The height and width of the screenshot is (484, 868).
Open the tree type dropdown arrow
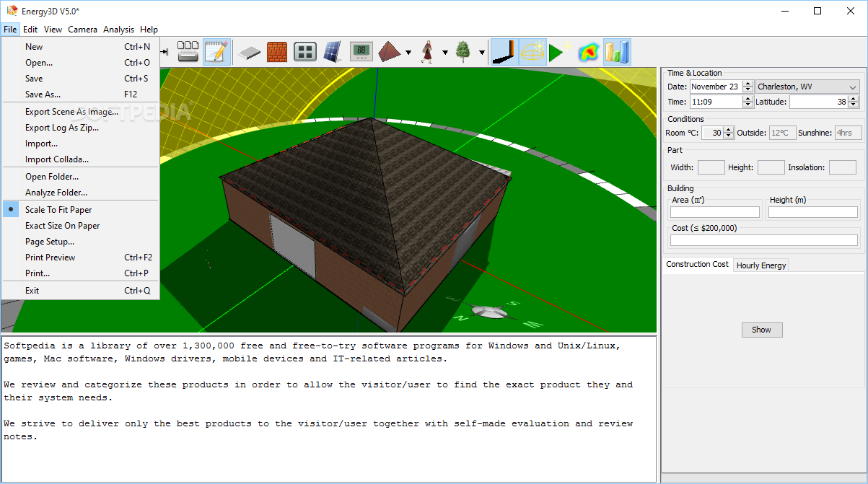(x=481, y=52)
